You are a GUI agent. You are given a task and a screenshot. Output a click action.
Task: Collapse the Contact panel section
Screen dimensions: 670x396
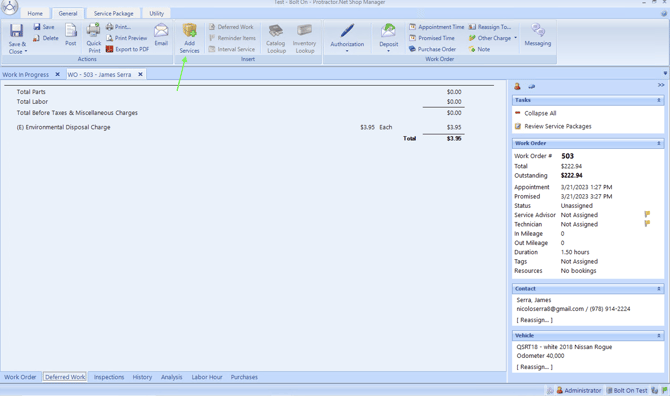tap(658, 289)
